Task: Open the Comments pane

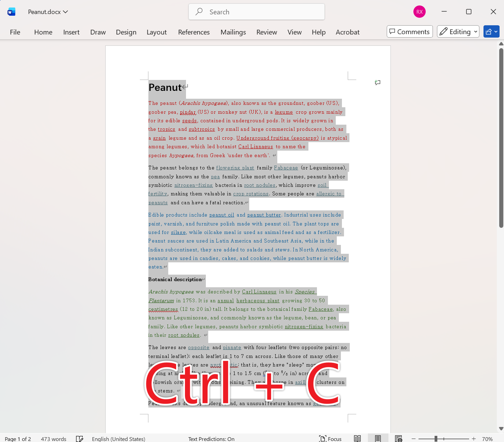Action: click(409, 31)
